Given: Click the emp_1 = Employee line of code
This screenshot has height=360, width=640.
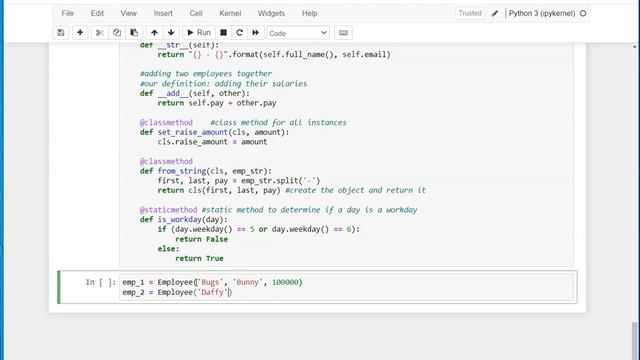Looking at the screenshot, I should [212, 282].
